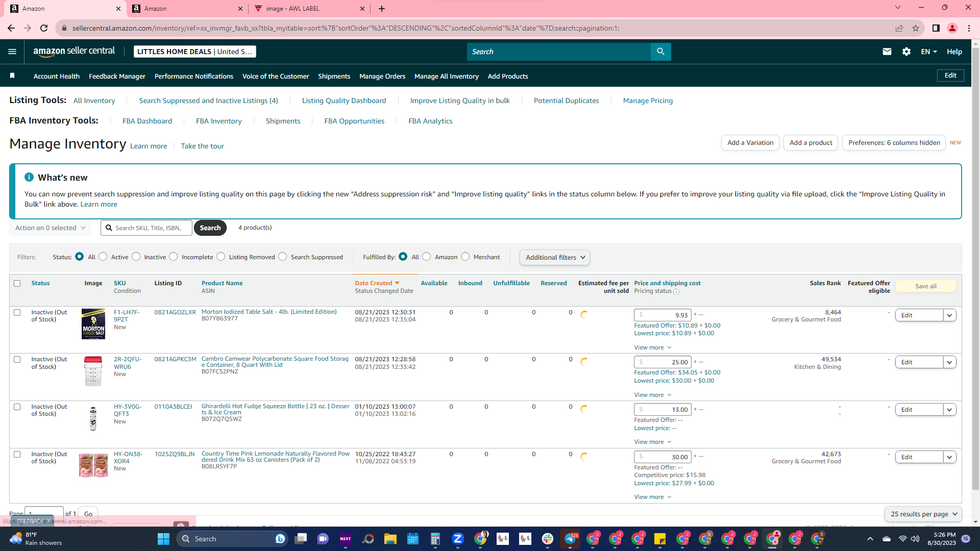Open the Account Health menu item
The width and height of the screenshot is (980, 551).
(57, 76)
